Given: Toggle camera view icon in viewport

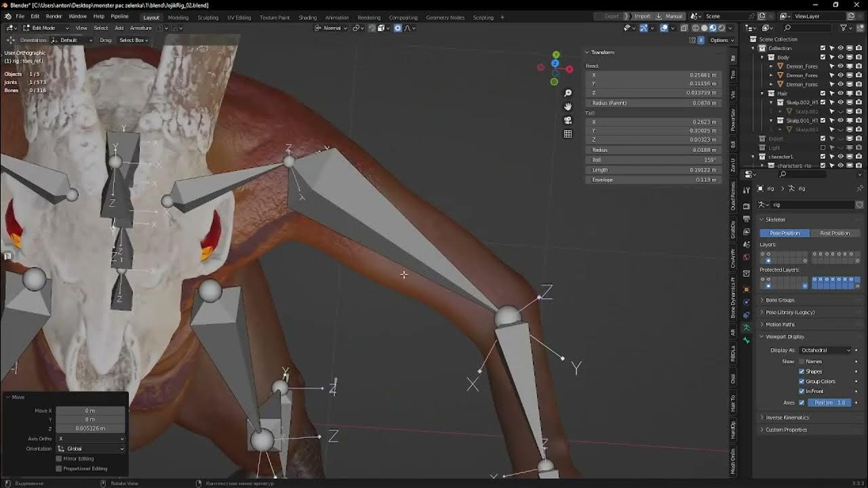Looking at the screenshot, I should pyautogui.click(x=568, y=120).
